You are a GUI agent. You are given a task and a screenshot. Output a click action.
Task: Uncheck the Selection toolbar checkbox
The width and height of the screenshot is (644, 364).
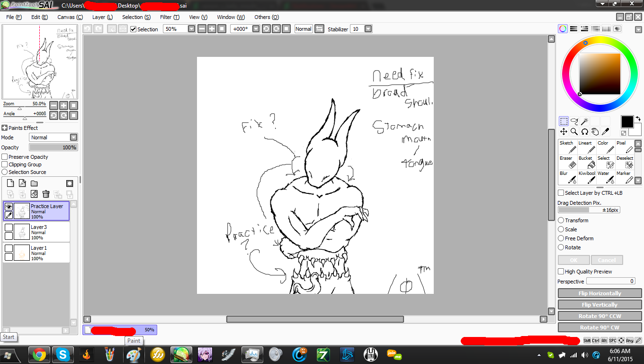pos(133,29)
